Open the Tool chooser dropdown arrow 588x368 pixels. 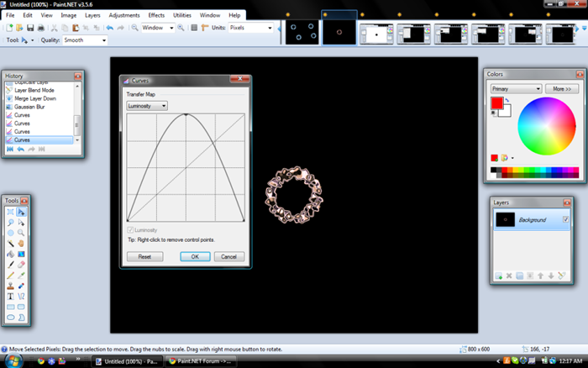click(x=32, y=40)
